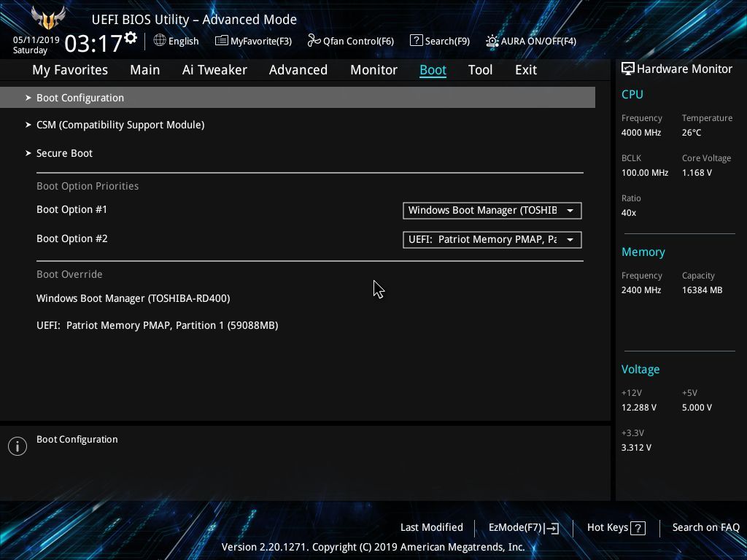Open Boot Option #2 dropdown
The image size is (747, 560).
click(x=492, y=239)
